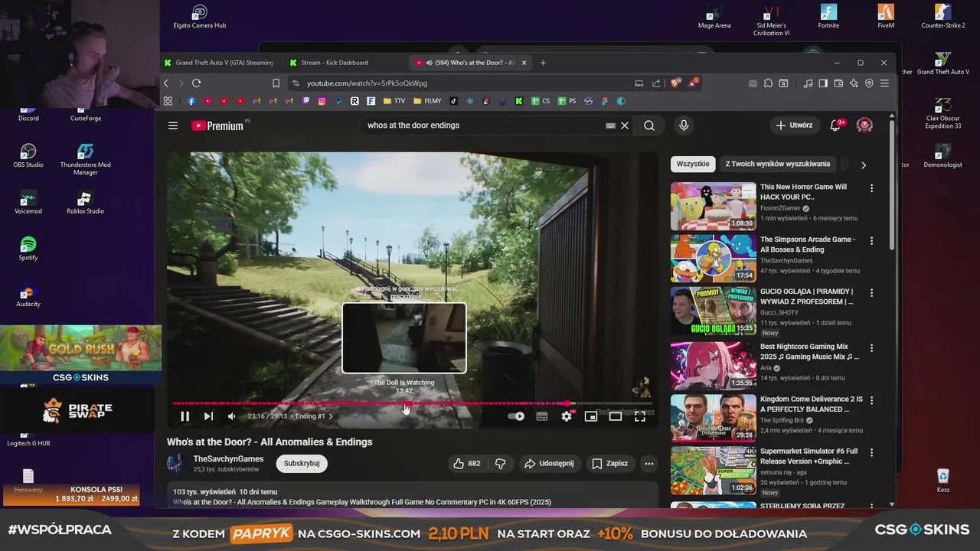Pause the YouTube video
Image resolution: width=980 pixels, height=551 pixels.
point(185,416)
